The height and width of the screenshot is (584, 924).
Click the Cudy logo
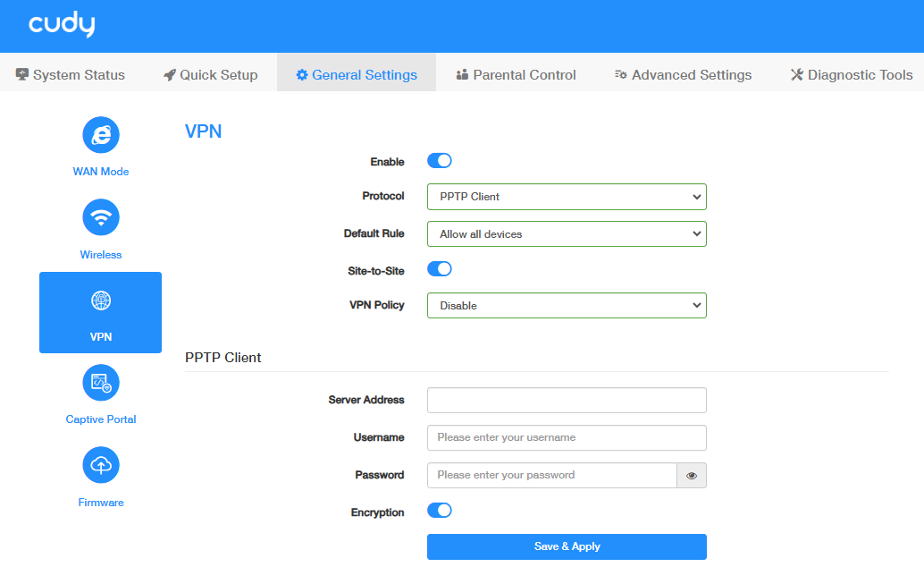(x=62, y=26)
